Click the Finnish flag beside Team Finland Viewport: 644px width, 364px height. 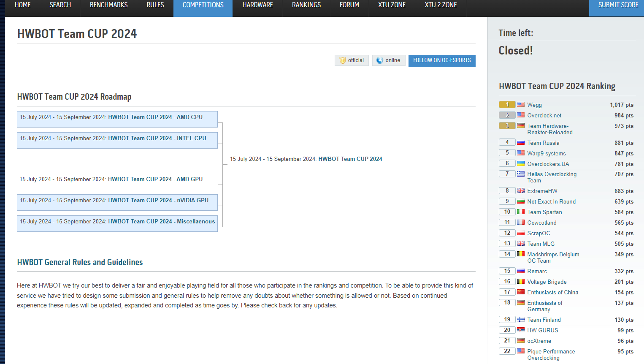click(521, 319)
